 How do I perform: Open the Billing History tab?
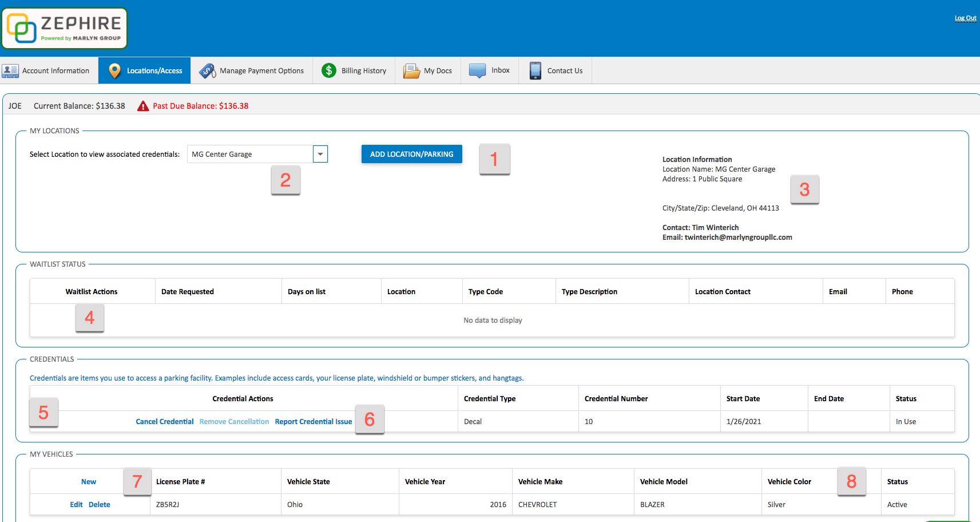click(363, 71)
